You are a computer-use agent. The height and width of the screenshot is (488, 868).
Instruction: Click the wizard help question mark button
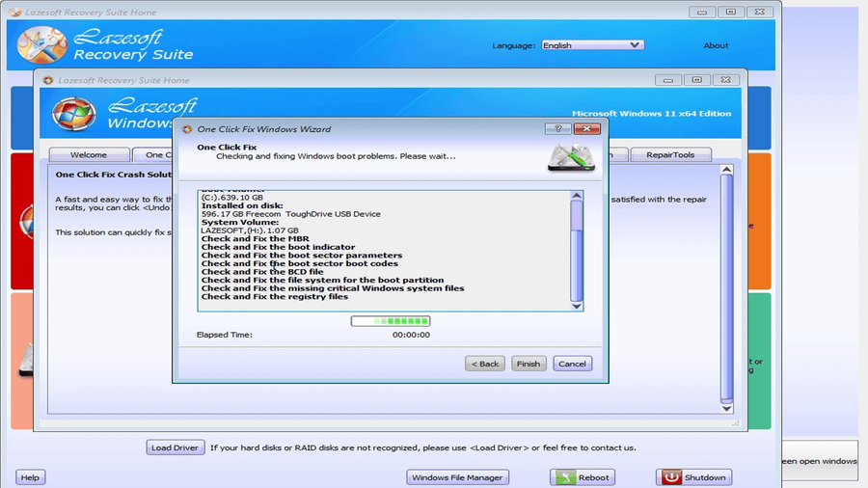tap(558, 129)
